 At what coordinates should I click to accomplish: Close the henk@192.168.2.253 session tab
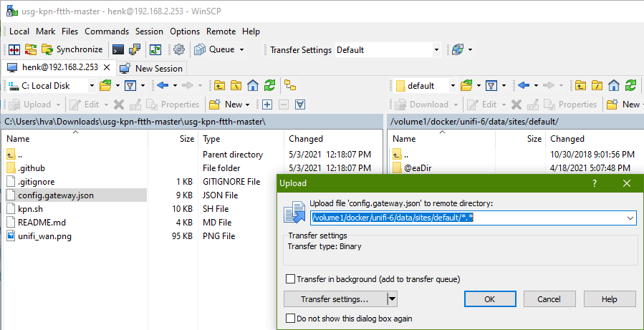coord(106,67)
